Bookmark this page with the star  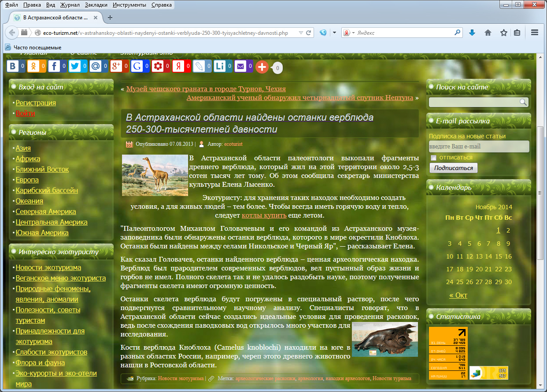point(503,33)
